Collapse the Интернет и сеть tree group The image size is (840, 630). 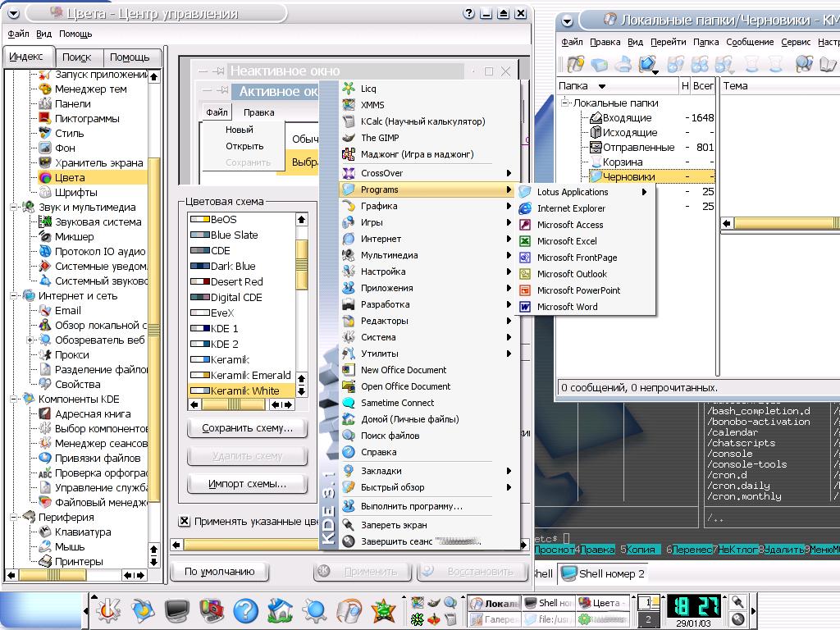[x=14, y=295]
